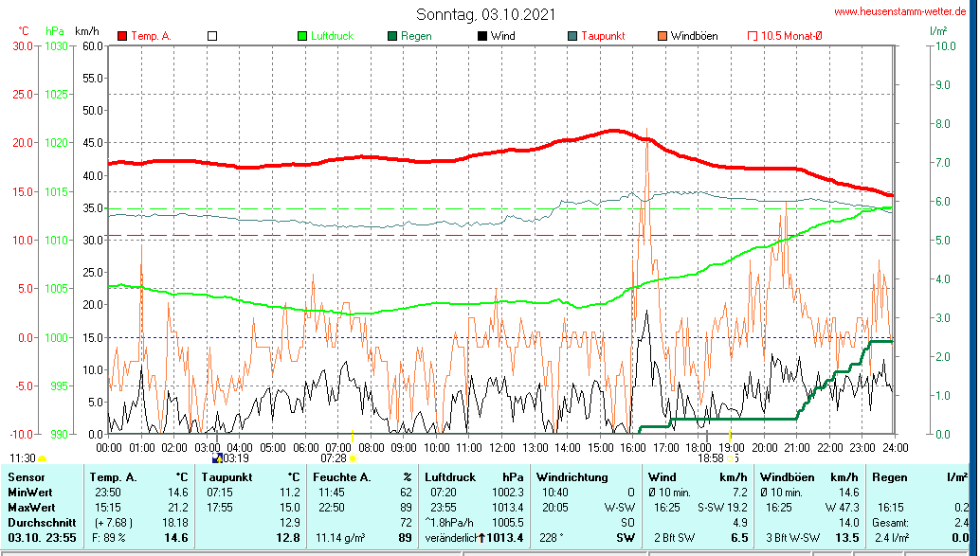Image resolution: width=980 pixels, height=556 pixels.
Task: Click the rising pressure arrow before 1013.4
Action: coord(481,538)
